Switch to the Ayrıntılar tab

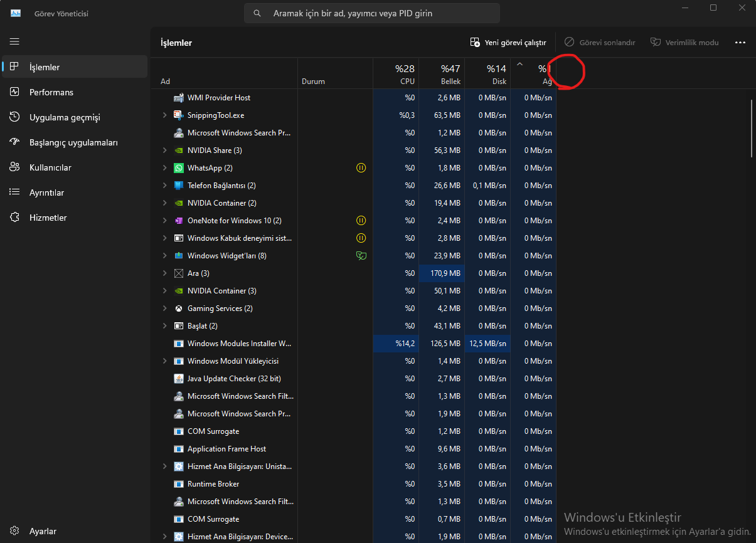coord(46,192)
